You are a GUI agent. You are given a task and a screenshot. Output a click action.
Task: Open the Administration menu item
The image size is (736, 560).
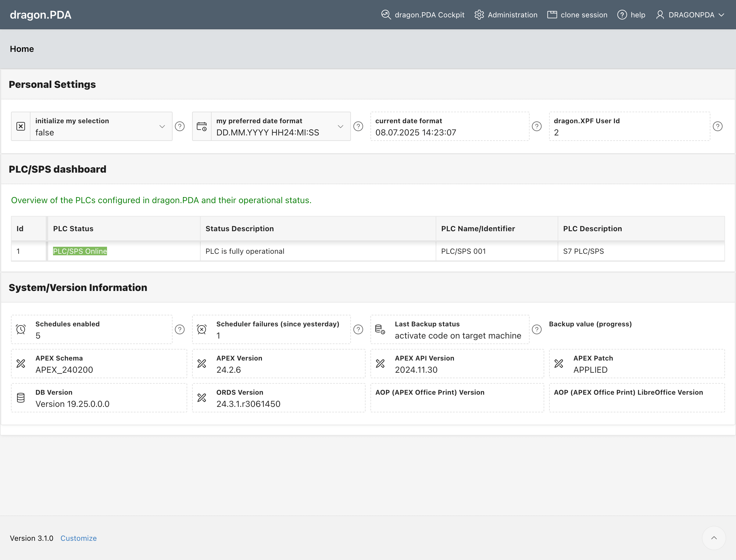pyautogui.click(x=506, y=15)
